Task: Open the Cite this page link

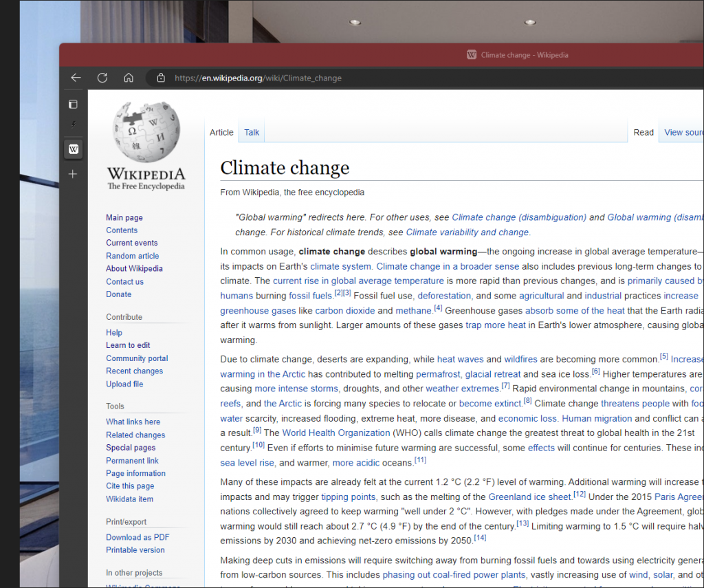Action: tap(130, 486)
